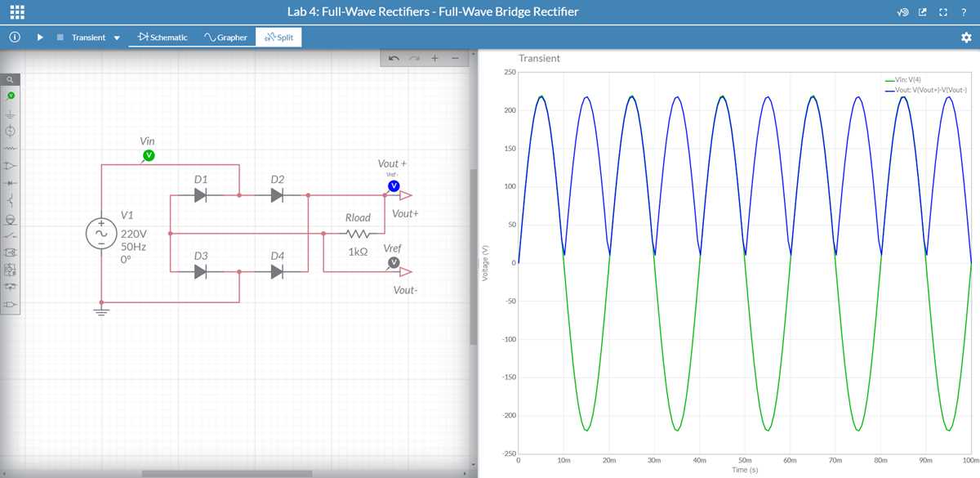Open the apps grid menu icon

16,11
